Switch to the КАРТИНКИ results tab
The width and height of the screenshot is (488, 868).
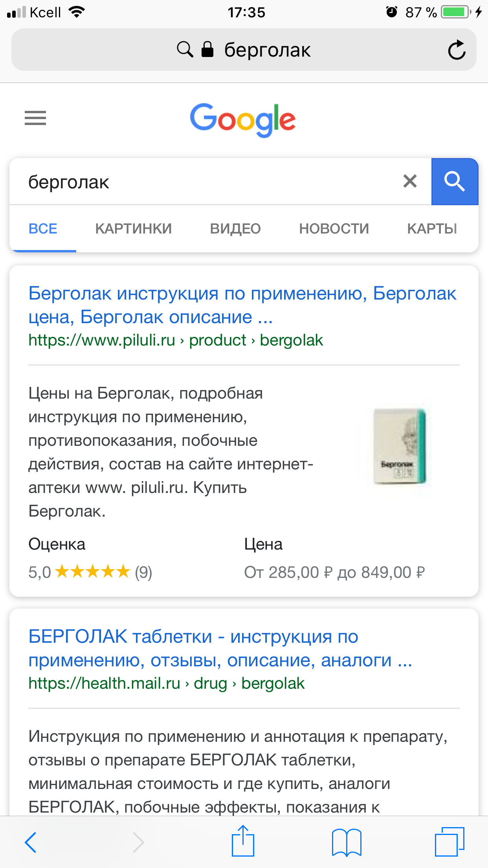pyautogui.click(x=133, y=228)
